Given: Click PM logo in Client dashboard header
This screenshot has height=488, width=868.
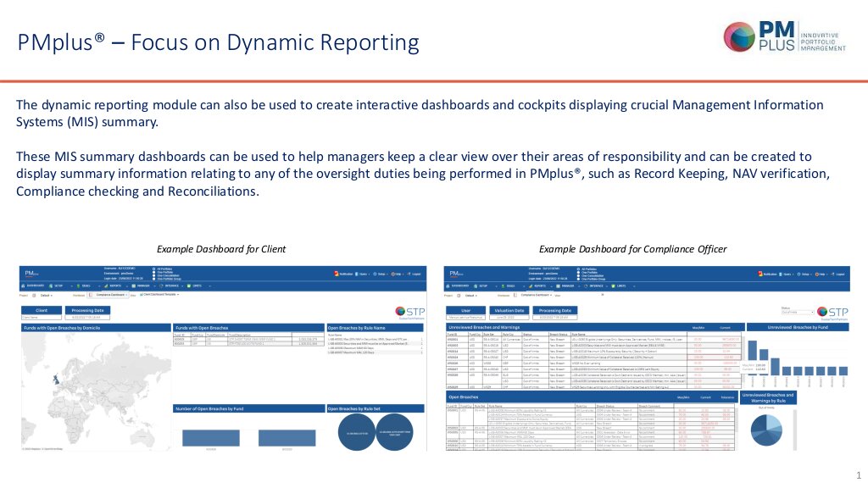Looking at the screenshot, I should 31,274.
